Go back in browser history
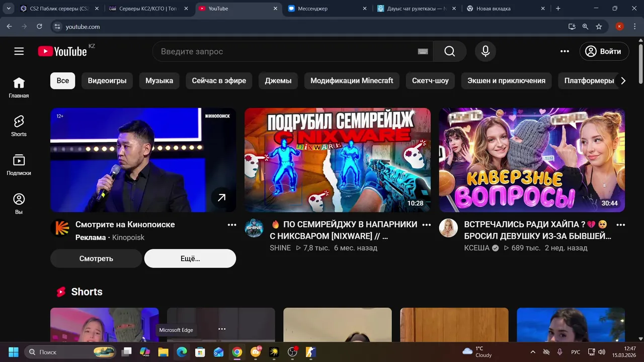Image resolution: width=644 pixels, height=362 pixels. click(9, 26)
